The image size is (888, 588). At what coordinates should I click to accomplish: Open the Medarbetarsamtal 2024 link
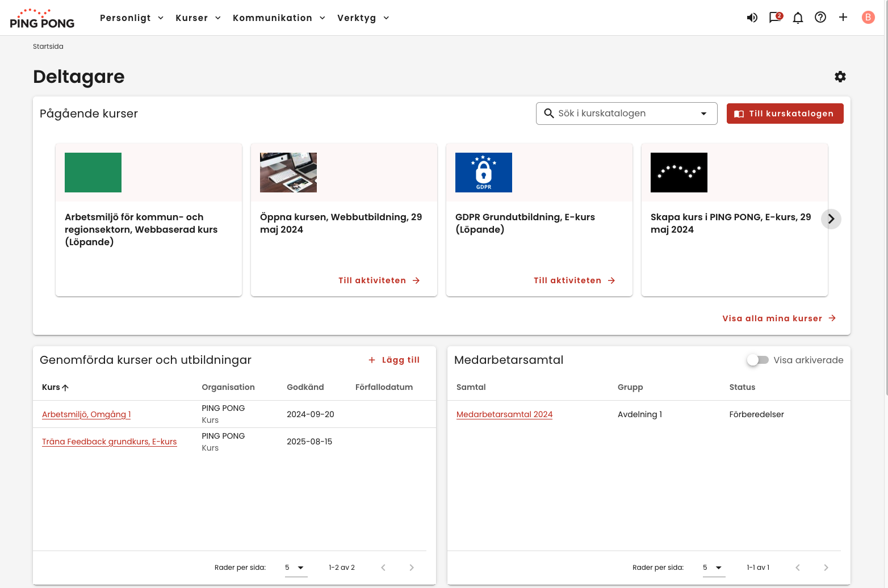click(x=504, y=414)
